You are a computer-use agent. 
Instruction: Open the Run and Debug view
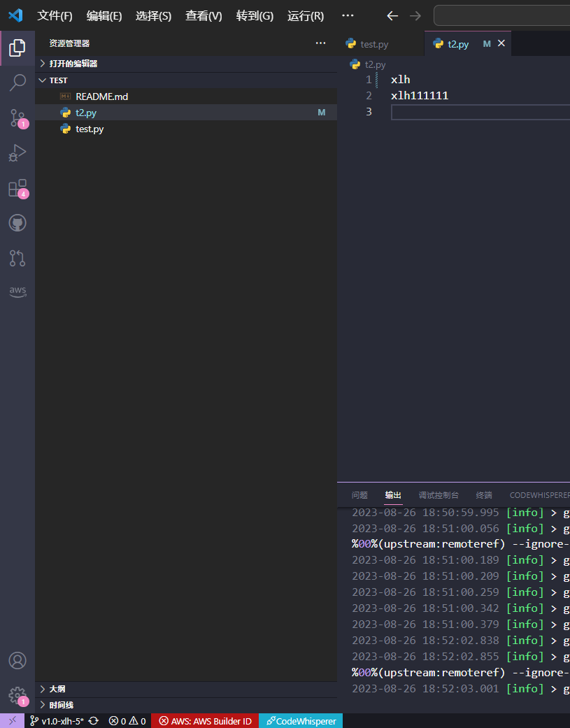coord(17,152)
